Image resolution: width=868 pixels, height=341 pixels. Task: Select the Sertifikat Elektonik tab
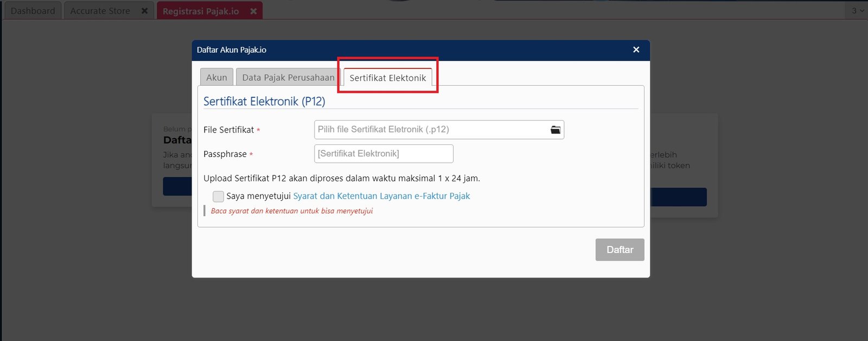[387, 78]
